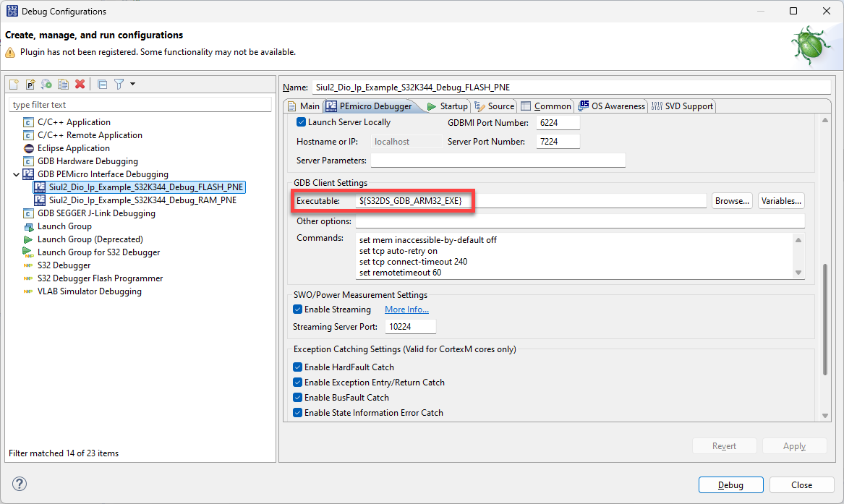Open the dialog help question mark icon
The image size is (844, 504).
click(20, 484)
